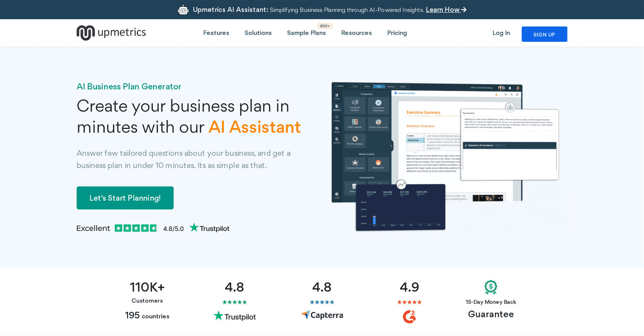This screenshot has height=336, width=644.
Task: Open the Sample Plans menu
Action: tap(306, 33)
